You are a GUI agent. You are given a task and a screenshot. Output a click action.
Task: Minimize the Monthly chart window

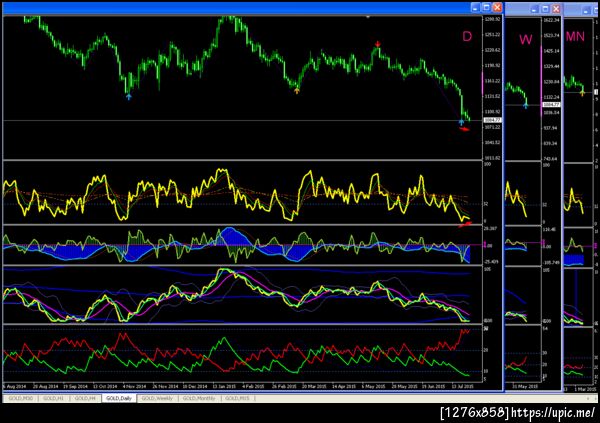tap(586, 11)
